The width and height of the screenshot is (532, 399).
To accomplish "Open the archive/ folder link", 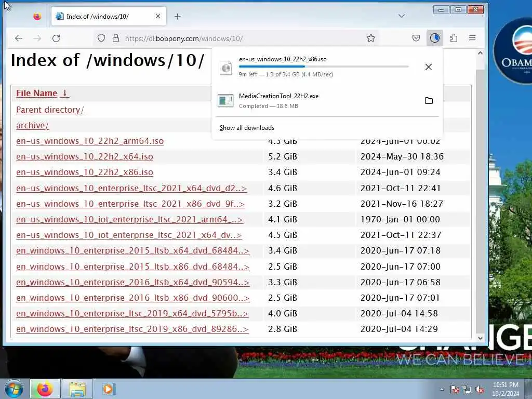I will pyautogui.click(x=33, y=126).
